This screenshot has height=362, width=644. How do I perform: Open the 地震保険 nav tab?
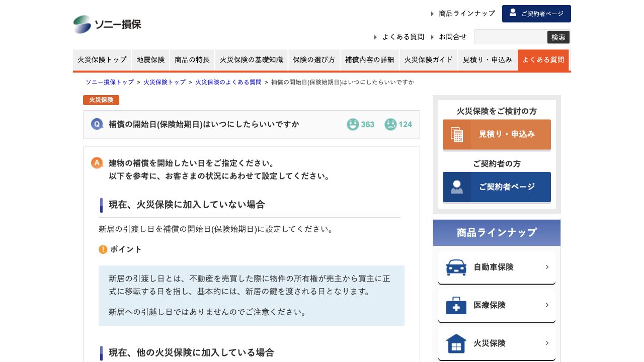click(151, 60)
